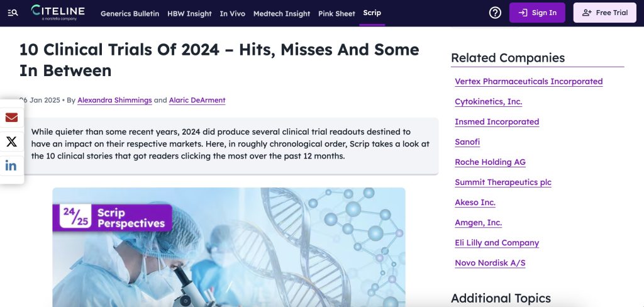Share article on LinkedIn
This screenshot has width=644, height=307.
(x=11, y=165)
